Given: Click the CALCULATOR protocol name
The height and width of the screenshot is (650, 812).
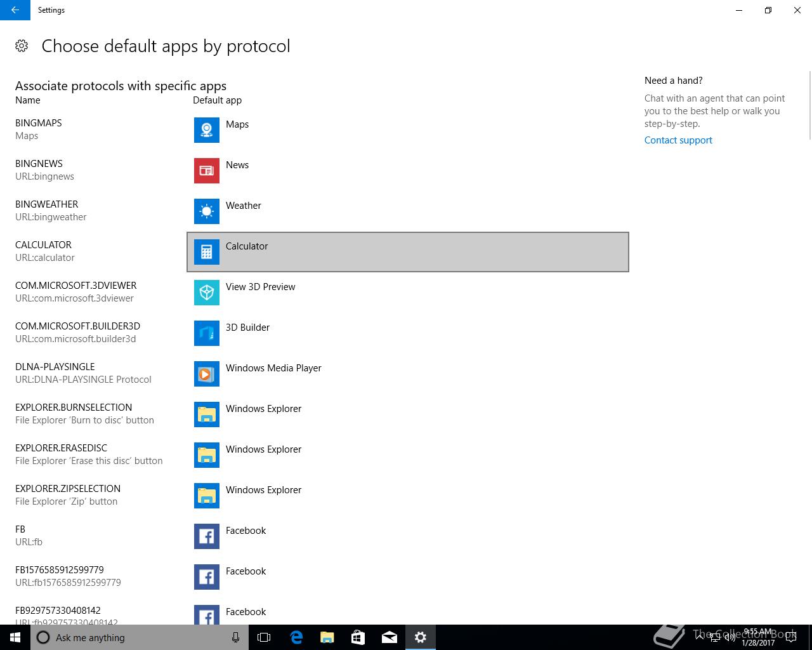Looking at the screenshot, I should (x=43, y=245).
